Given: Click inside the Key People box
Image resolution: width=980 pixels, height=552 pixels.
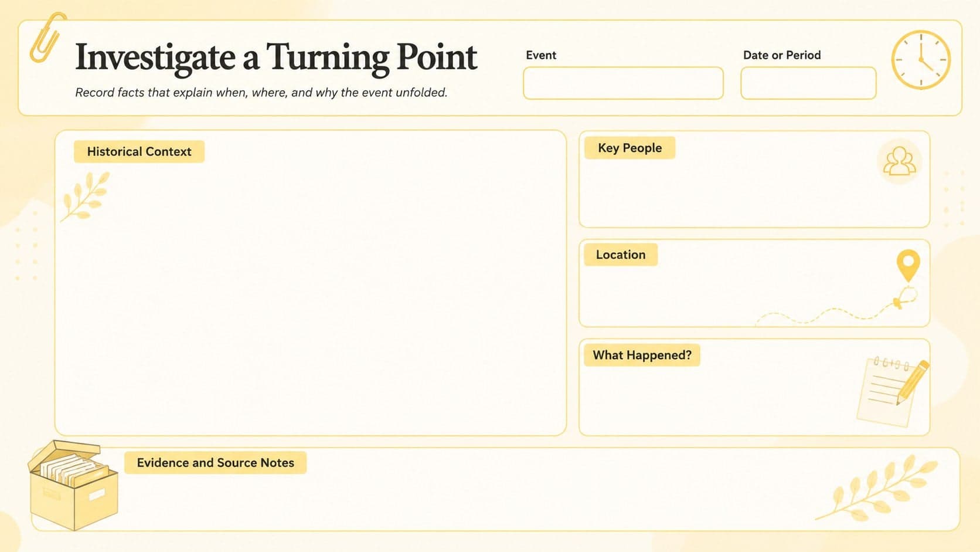Looking at the screenshot, I should [754, 180].
